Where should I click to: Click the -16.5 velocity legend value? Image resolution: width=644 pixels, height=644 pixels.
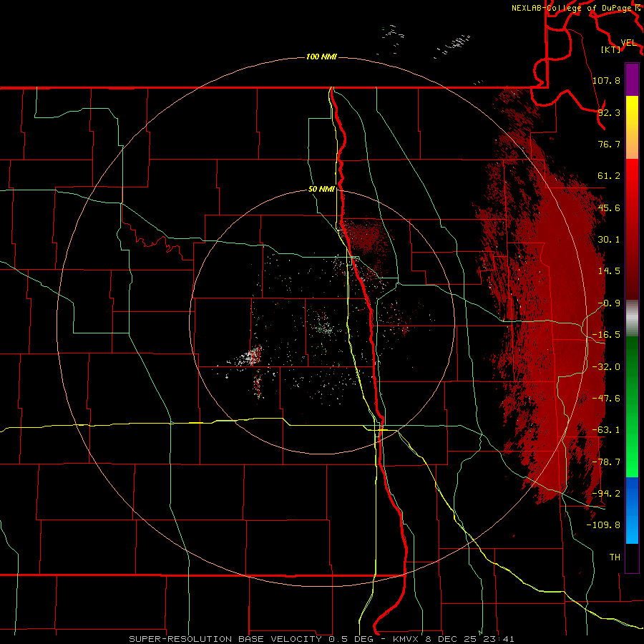pos(606,335)
